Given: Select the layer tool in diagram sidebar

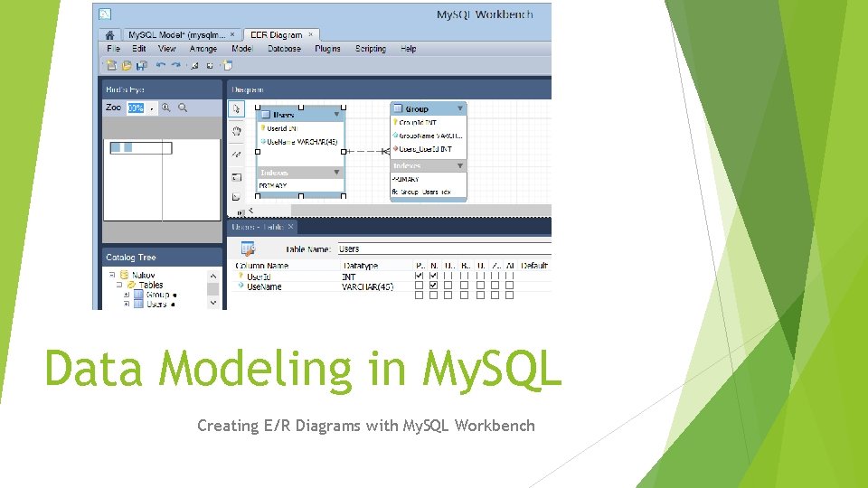Looking at the screenshot, I should [236, 177].
